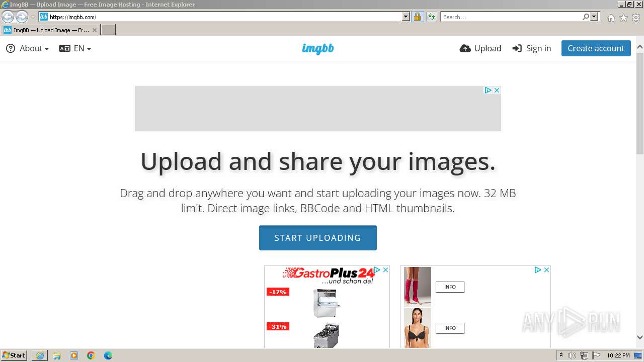Click the Action Center flag icon
The image size is (644, 362).
pos(596,355)
